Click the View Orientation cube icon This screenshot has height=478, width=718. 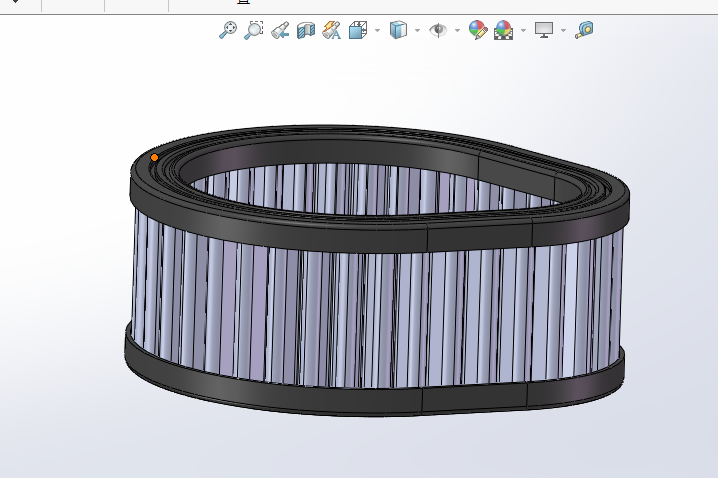click(x=358, y=30)
